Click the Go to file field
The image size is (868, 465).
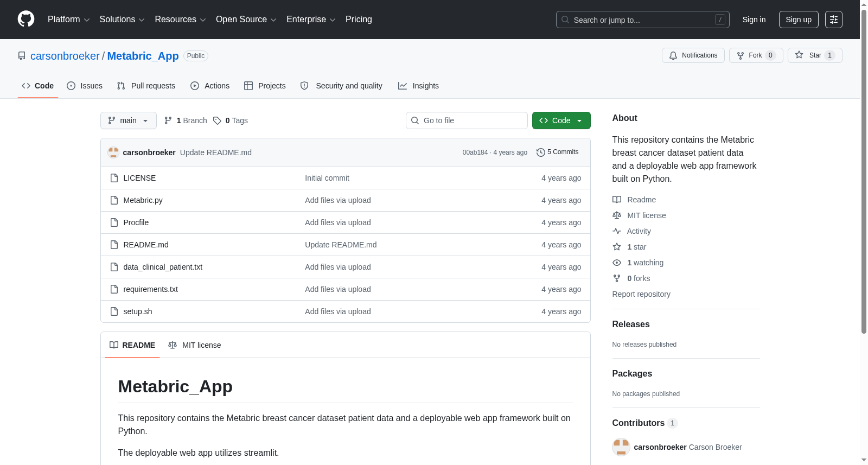467,120
